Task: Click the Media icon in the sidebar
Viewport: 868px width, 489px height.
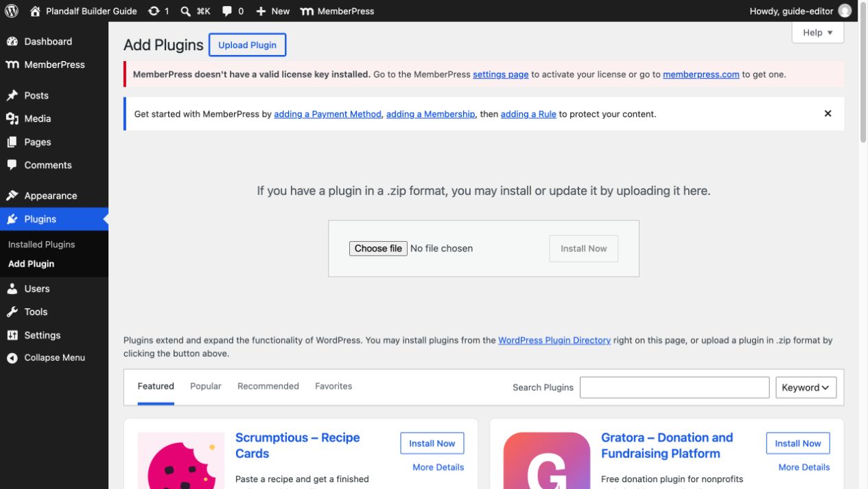Action: coord(12,119)
